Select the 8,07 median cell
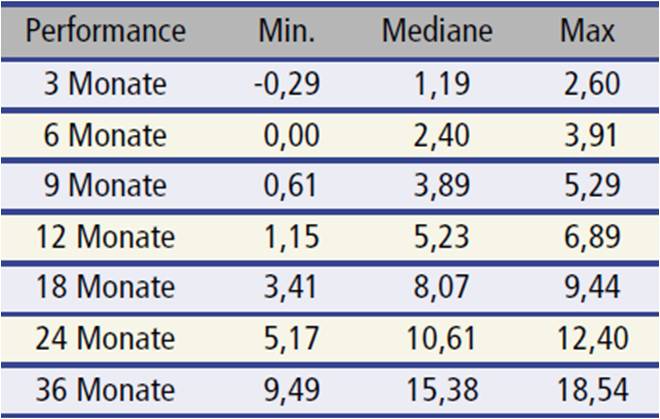Viewport: 660px width, 419px height. (x=441, y=288)
